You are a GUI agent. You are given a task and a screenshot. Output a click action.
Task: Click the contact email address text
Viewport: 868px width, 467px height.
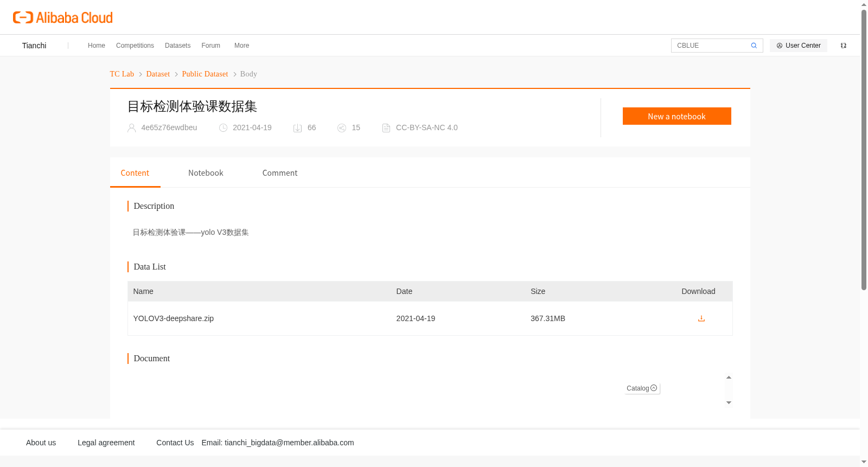tap(289, 443)
